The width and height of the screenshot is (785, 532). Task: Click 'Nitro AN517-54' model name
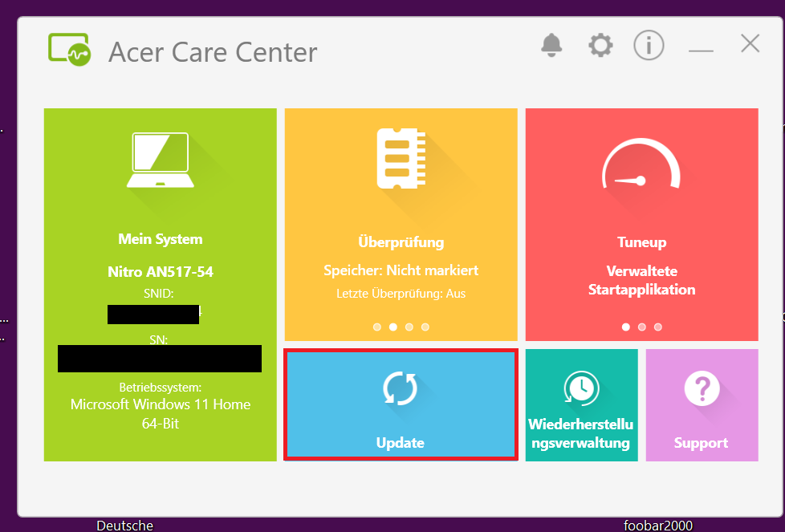161,272
